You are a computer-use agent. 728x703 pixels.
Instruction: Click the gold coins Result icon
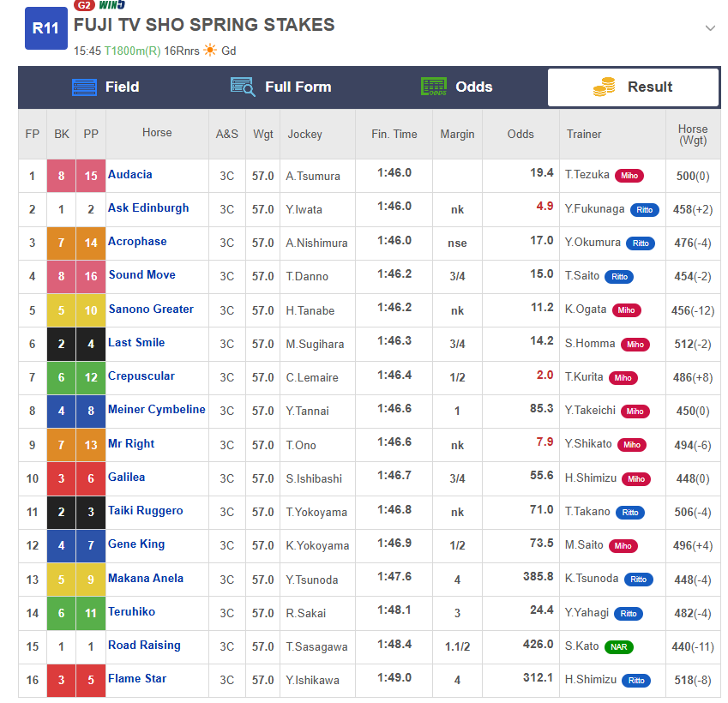[x=604, y=87]
